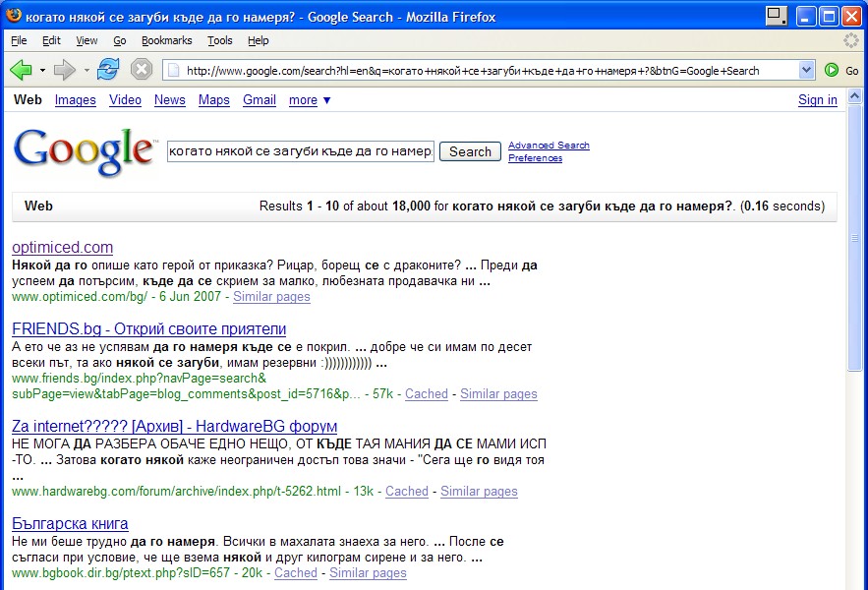Expand the Google 'more' services dropdown
The width and height of the screenshot is (868, 590).
[310, 100]
